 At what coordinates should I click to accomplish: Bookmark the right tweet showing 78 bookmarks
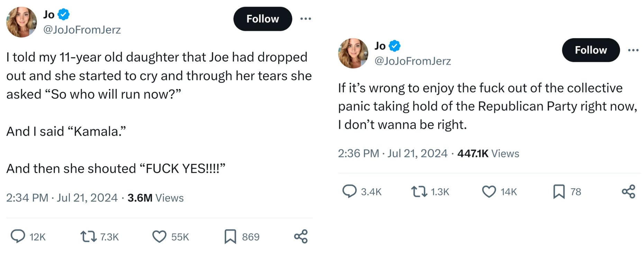559,192
